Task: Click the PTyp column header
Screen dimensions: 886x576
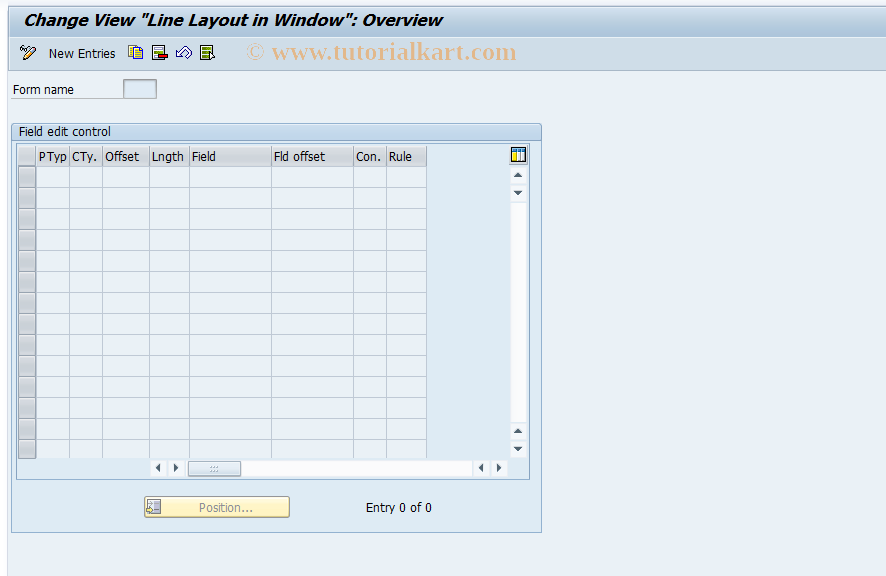Action: 53,157
